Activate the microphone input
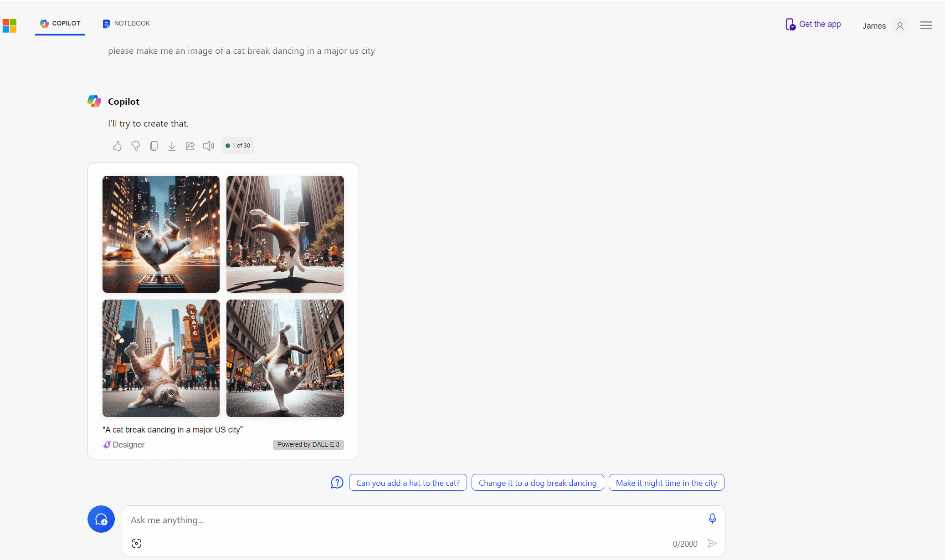 click(713, 519)
